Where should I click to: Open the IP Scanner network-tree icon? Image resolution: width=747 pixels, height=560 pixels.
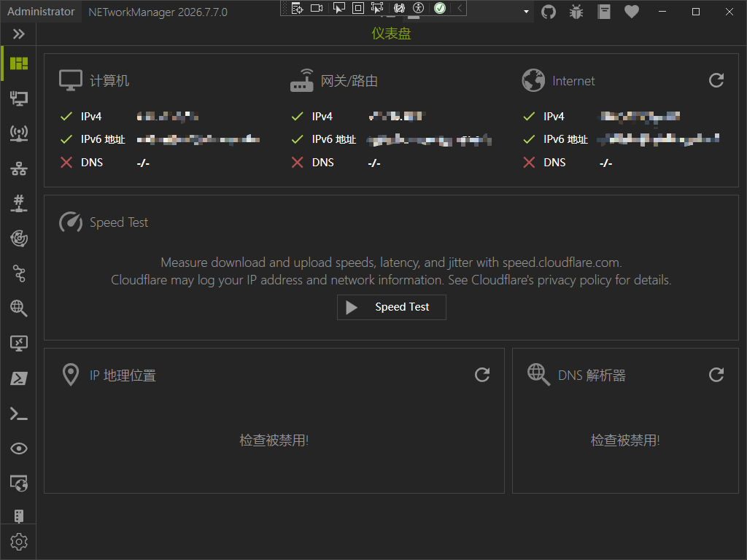(x=18, y=168)
